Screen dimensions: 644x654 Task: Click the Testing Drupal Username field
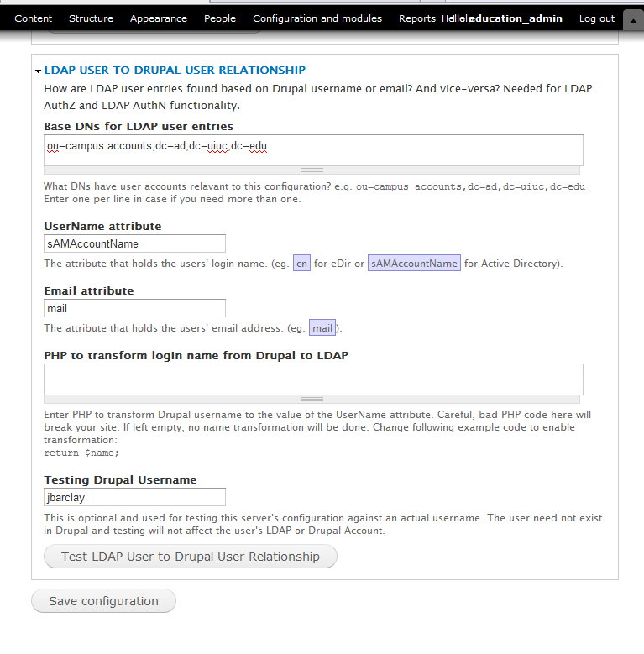[x=134, y=498]
